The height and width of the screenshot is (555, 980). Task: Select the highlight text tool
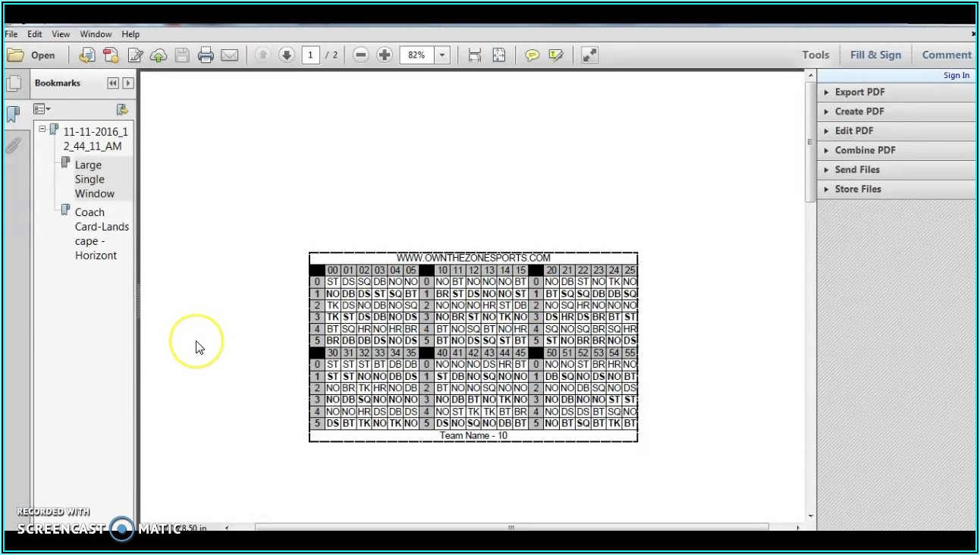556,55
